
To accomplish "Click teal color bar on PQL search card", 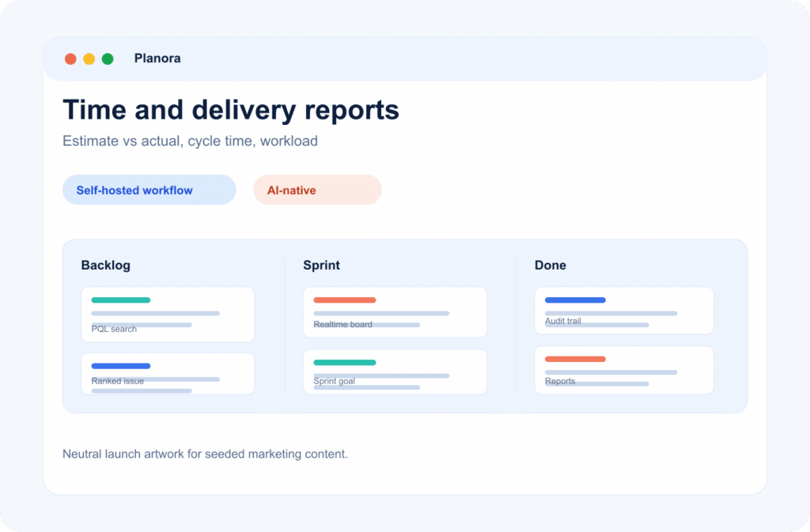I will click(x=121, y=300).
